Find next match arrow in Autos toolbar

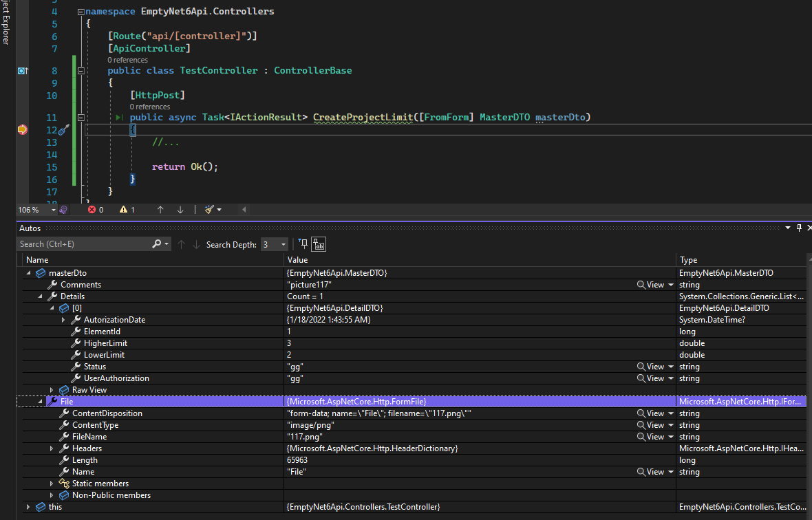click(196, 244)
